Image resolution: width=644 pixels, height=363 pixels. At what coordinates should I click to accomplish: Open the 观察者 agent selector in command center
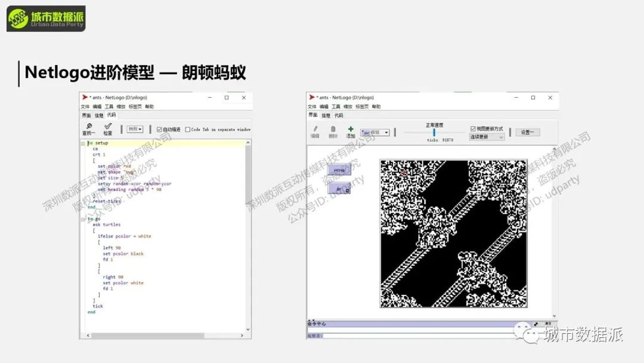[315, 336]
